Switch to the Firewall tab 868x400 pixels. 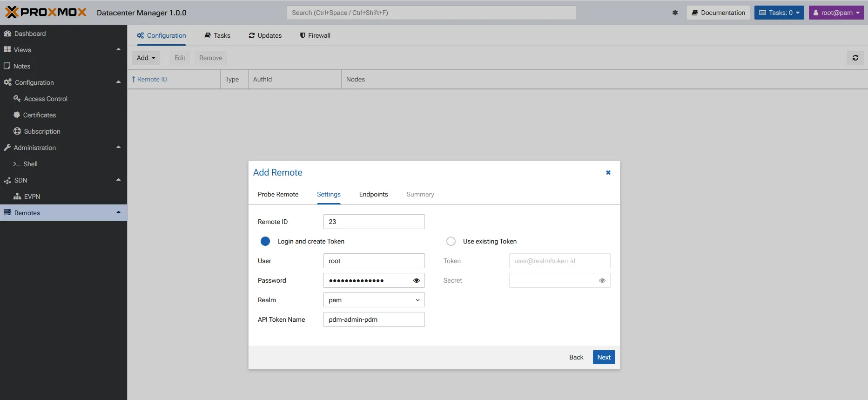tap(315, 35)
